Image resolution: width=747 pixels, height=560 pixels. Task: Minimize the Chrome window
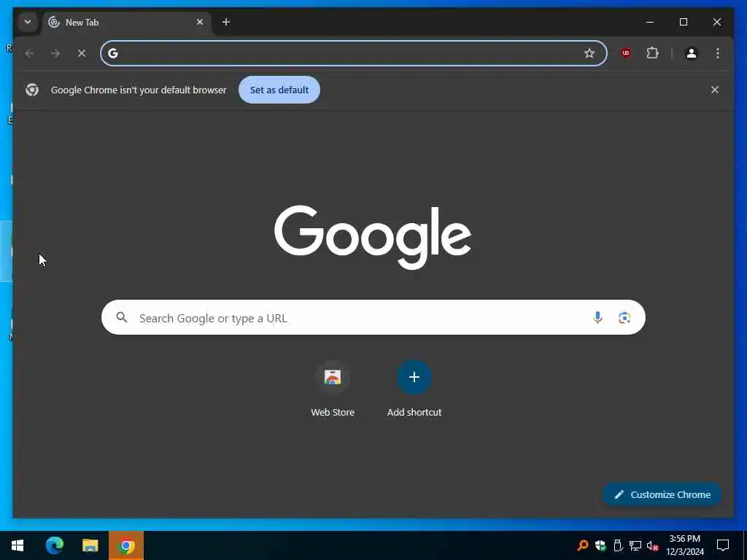click(650, 22)
